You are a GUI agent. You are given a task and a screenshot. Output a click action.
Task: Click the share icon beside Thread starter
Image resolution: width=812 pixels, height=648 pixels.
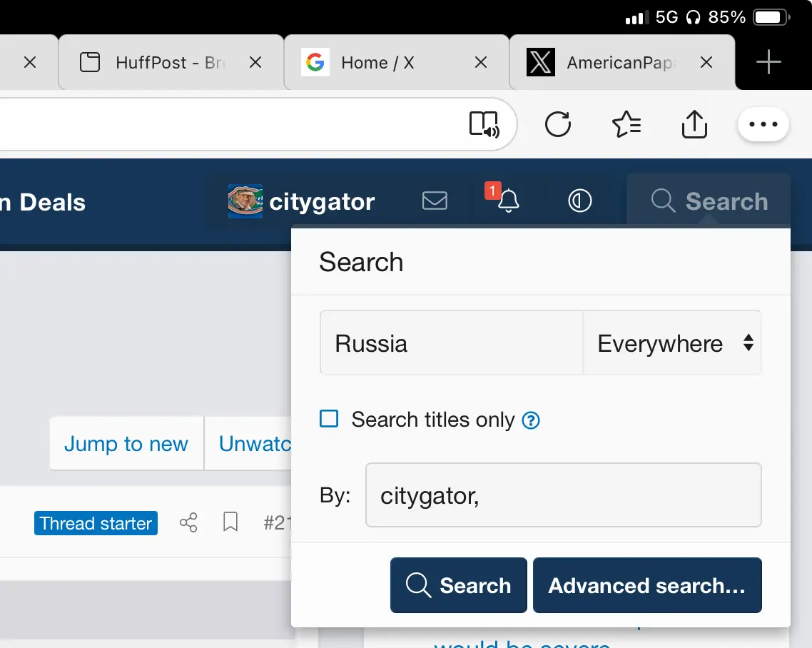188,523
